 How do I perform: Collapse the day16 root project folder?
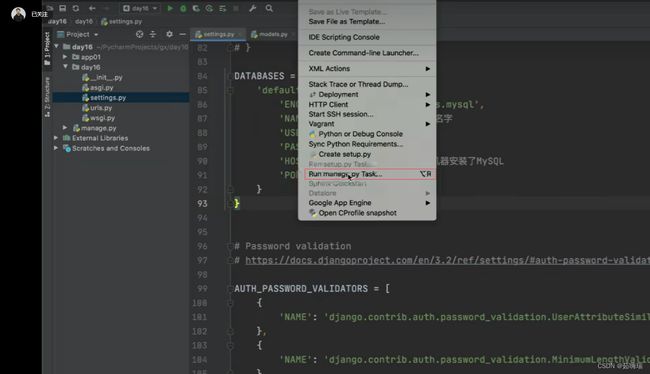pos(57,46)
